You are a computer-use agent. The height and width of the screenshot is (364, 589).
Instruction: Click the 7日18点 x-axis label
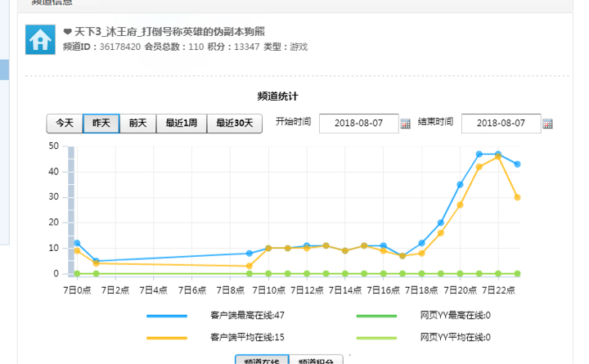tap(421, 290)
